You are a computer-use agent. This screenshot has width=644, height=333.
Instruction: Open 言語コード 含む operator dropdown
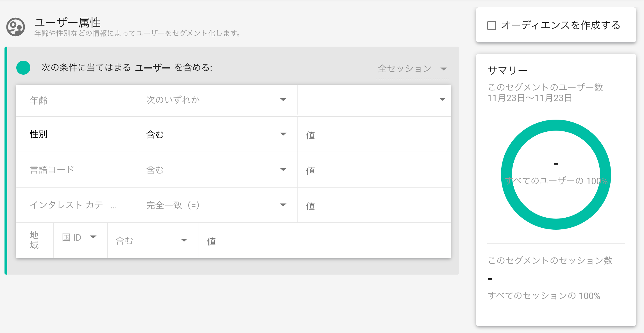[x=216, y=170]
